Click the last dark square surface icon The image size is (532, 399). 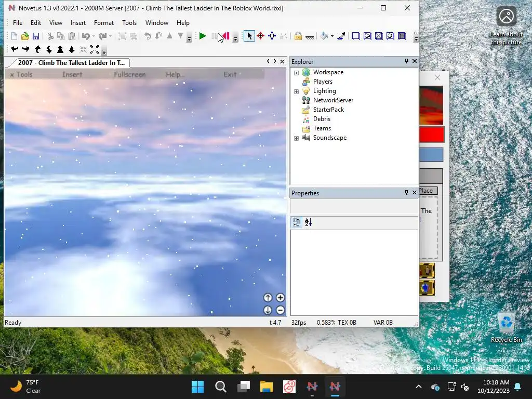[x=402, y=36]
